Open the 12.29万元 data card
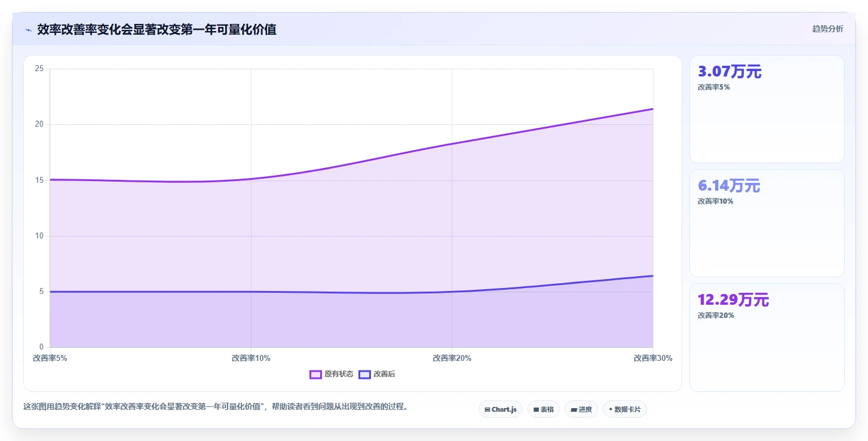Viewport: 868px width, 441px height. [x=767, y=338]
